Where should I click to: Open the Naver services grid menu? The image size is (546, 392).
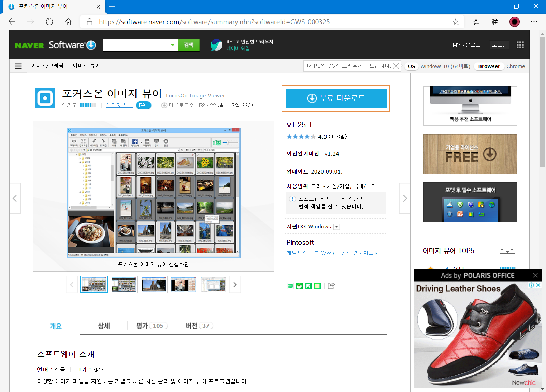point(520,45)
